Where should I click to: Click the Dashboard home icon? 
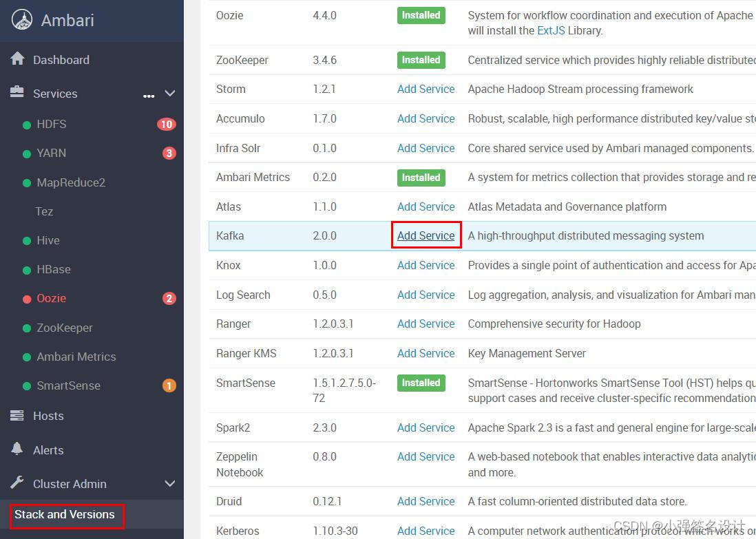tap(17, 59)
